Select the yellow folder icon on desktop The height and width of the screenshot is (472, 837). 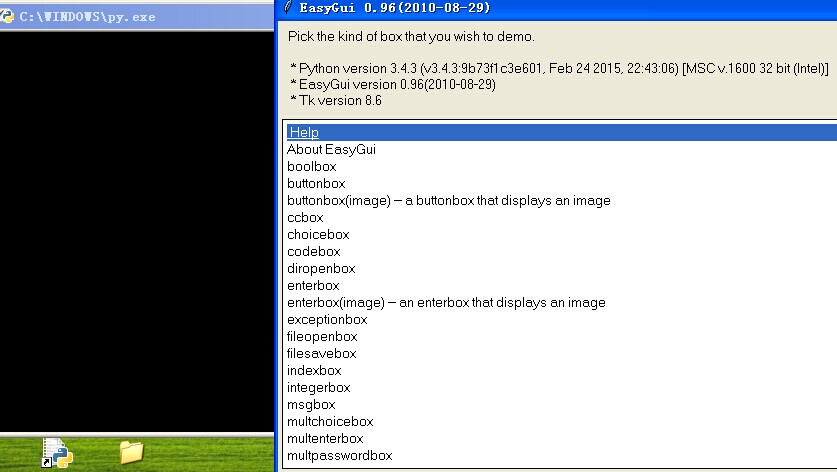131,452
